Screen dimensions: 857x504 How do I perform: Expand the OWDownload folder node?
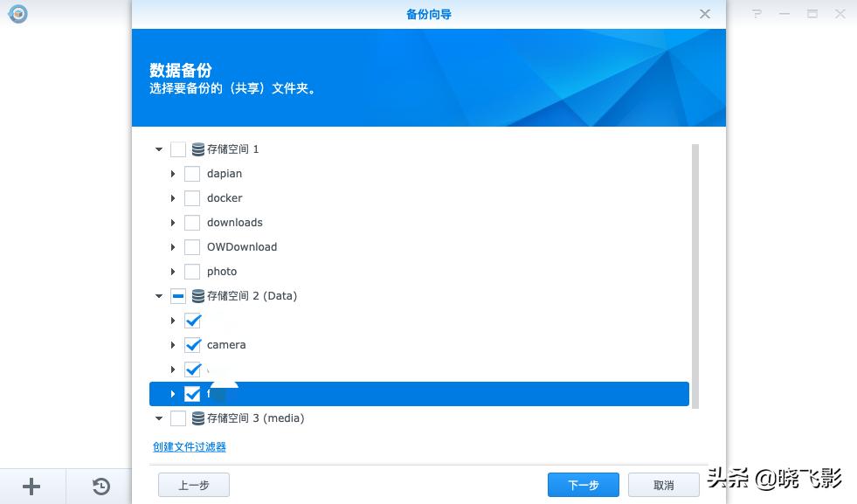(172, 246)
